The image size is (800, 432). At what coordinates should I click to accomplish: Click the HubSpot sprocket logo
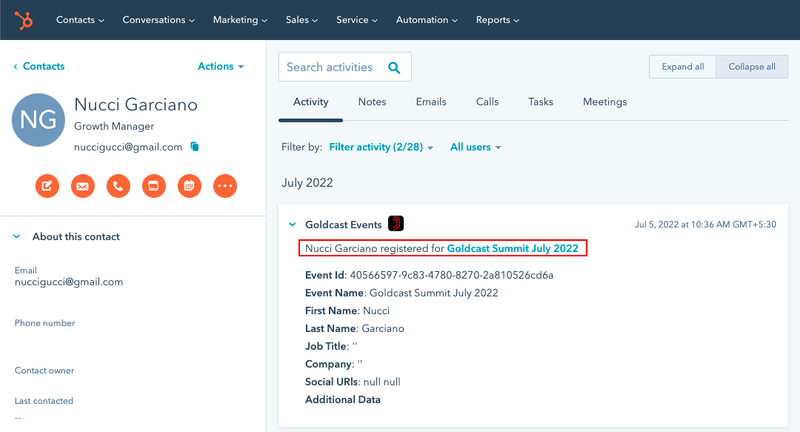tap(22, 20)
